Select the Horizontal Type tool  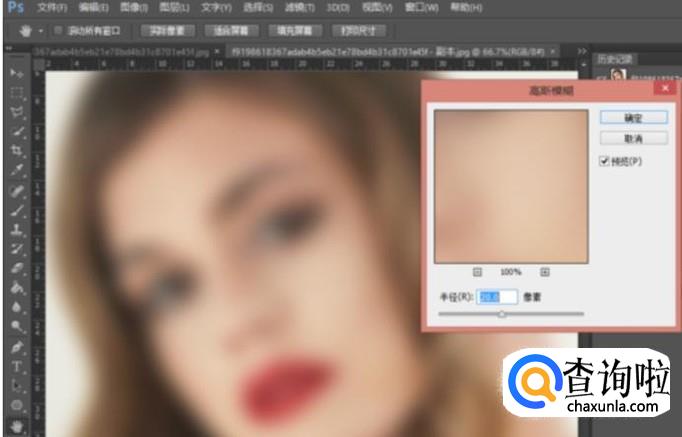coord(17,365)
